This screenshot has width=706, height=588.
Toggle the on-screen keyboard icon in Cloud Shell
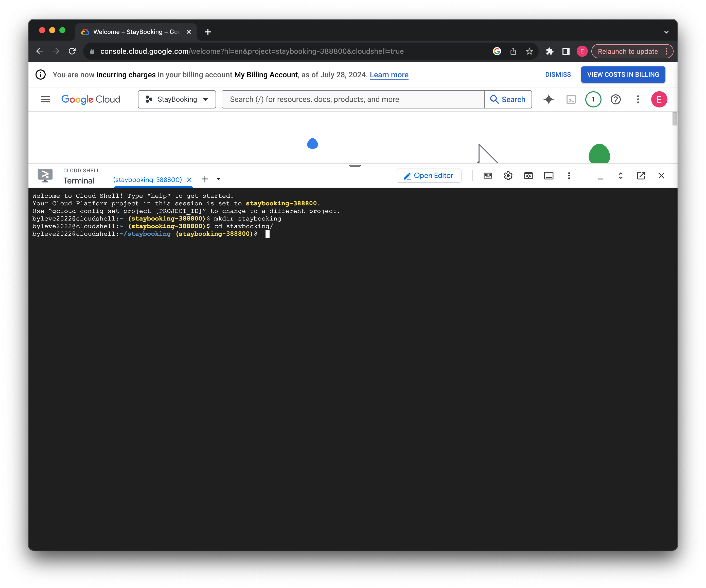(488, 176)
